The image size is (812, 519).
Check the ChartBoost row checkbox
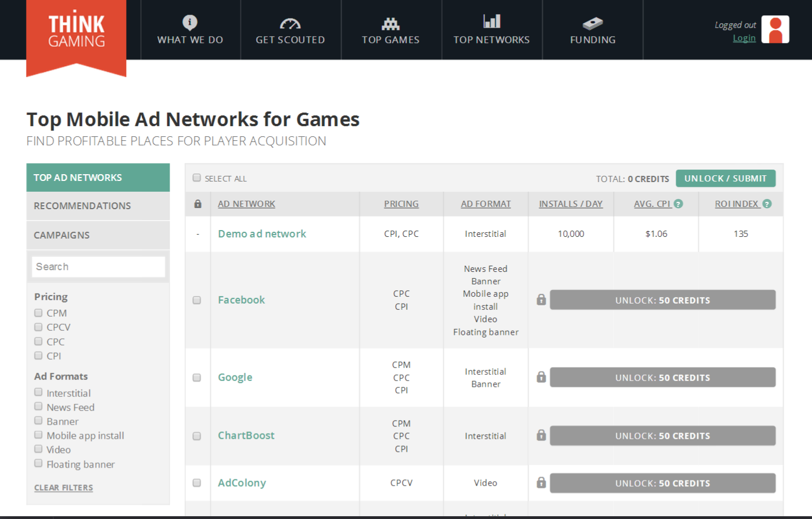pos(197,436)
